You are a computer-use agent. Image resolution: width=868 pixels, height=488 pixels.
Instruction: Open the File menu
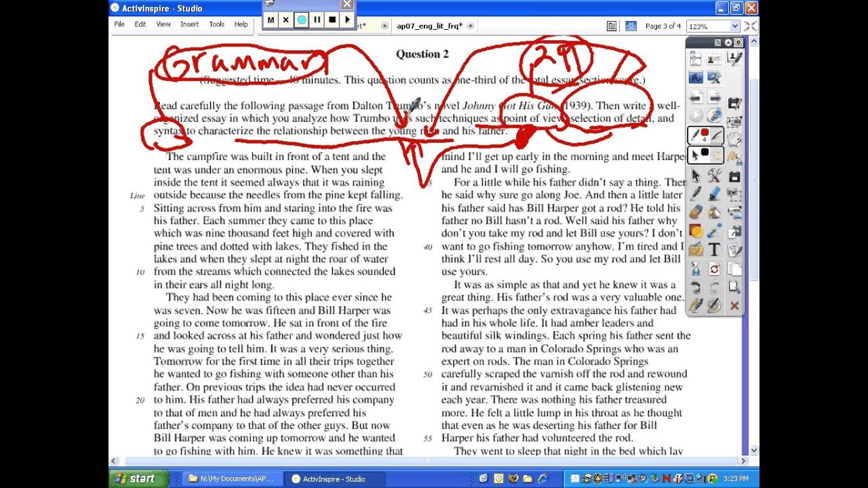119,24
